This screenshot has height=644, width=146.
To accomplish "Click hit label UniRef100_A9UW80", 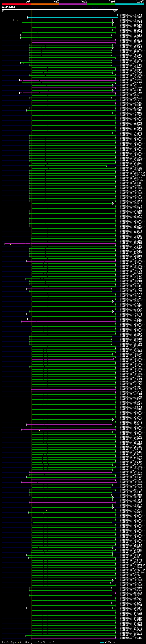I will coord(131,502).
